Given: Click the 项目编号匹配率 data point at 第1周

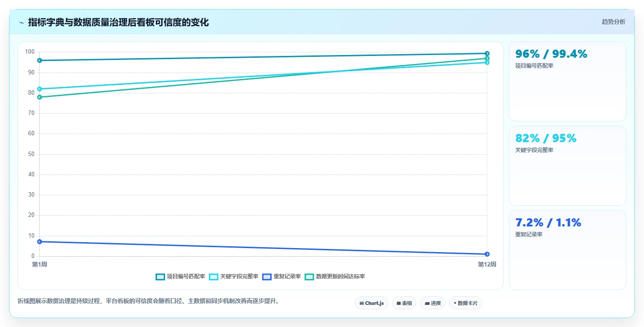Looking at the screenshot, I should [x=40, y=60].
